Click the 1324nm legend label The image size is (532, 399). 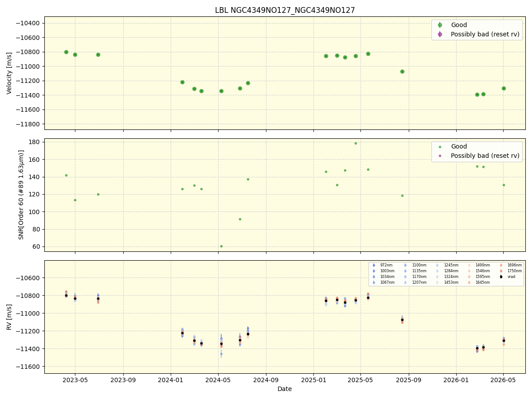451,277
